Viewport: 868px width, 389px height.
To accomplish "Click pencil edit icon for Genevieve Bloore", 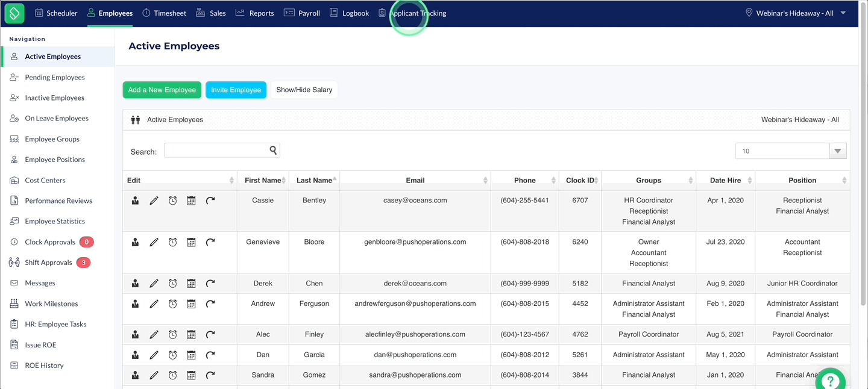I will pos(154,242).
